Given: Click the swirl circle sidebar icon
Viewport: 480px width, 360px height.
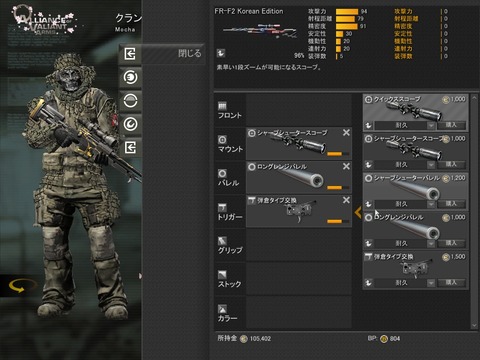Looking at the screenshot, I should (x=130, y=124).
